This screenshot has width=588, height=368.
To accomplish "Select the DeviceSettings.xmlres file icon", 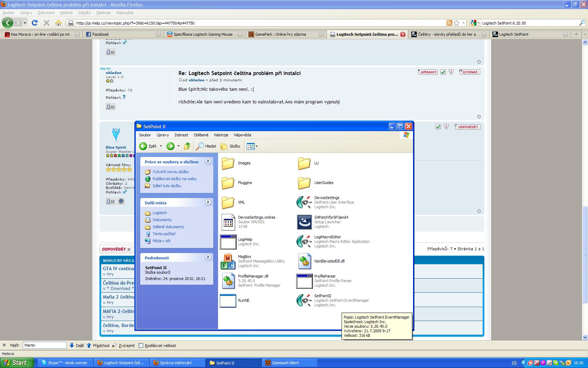I will [x=228, y=222].
